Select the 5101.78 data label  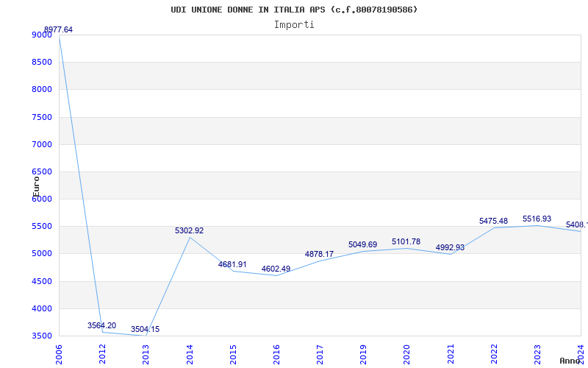pyautogui.click(x=406, y=242)
